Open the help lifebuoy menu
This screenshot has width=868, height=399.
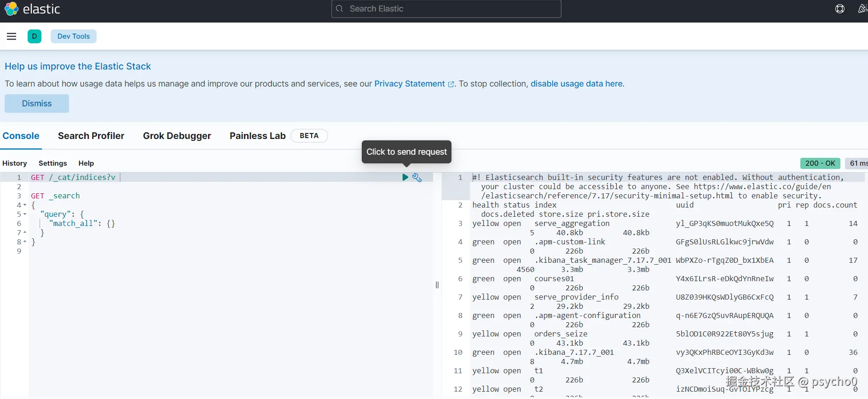840,9
